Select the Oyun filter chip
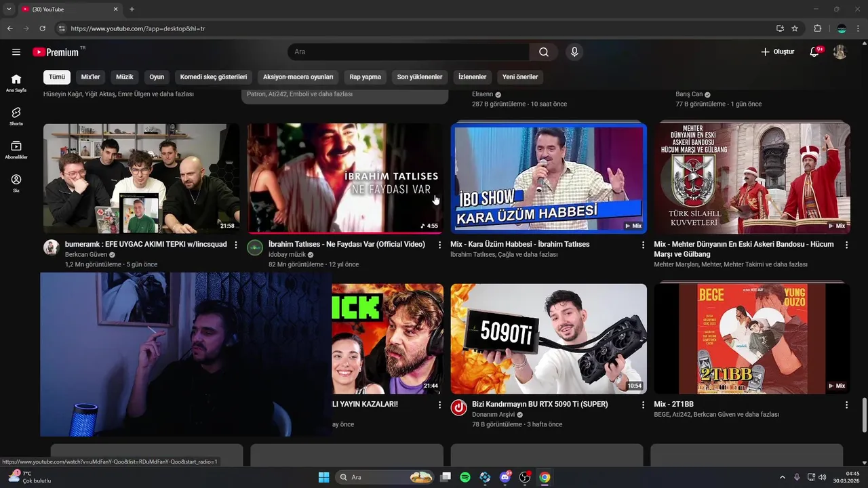The width and height of the screenshot is (868, 488). 157,77
